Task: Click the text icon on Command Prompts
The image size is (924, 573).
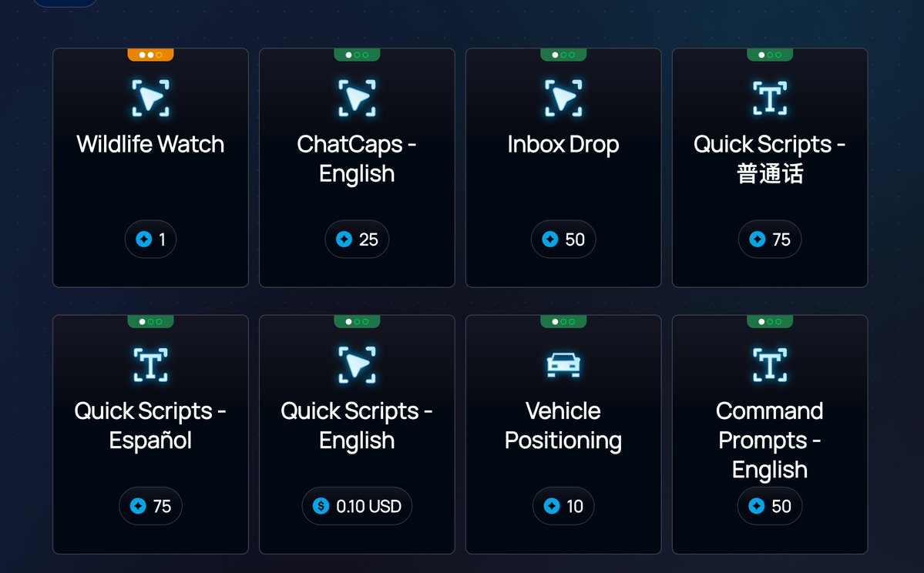Action: coord(770,365)
